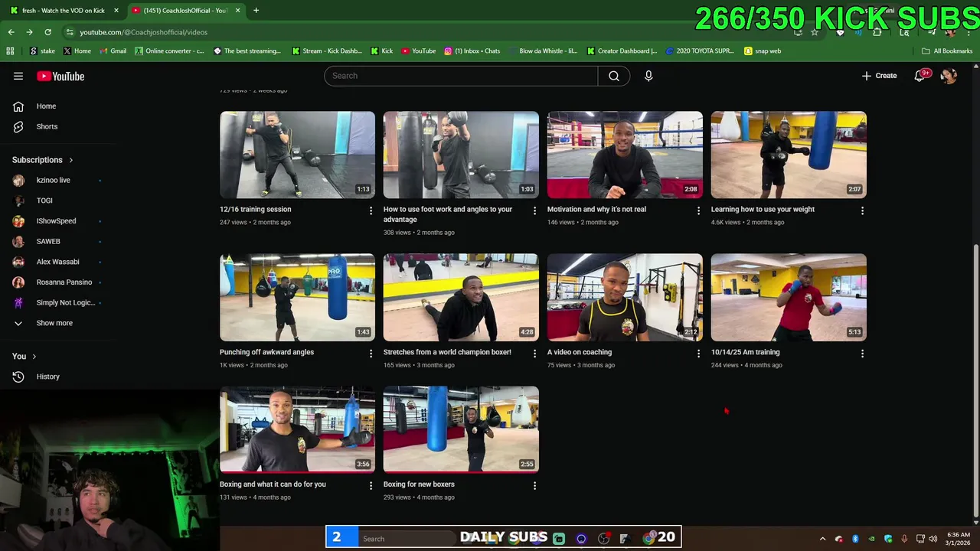Open Stream - Kick Dashboard bookmark
The image size is (980, 551).
point(327,51)
